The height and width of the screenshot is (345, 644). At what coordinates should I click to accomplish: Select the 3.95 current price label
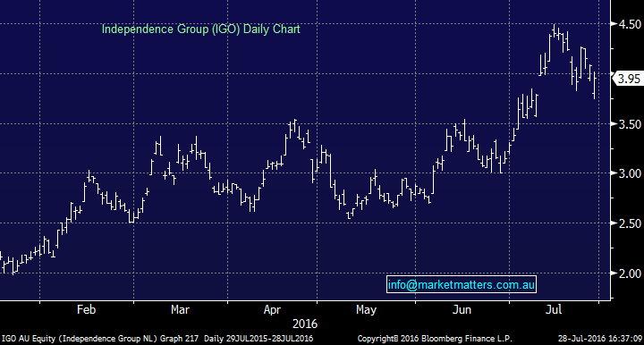pyautogui.click(x=628, y=79)
